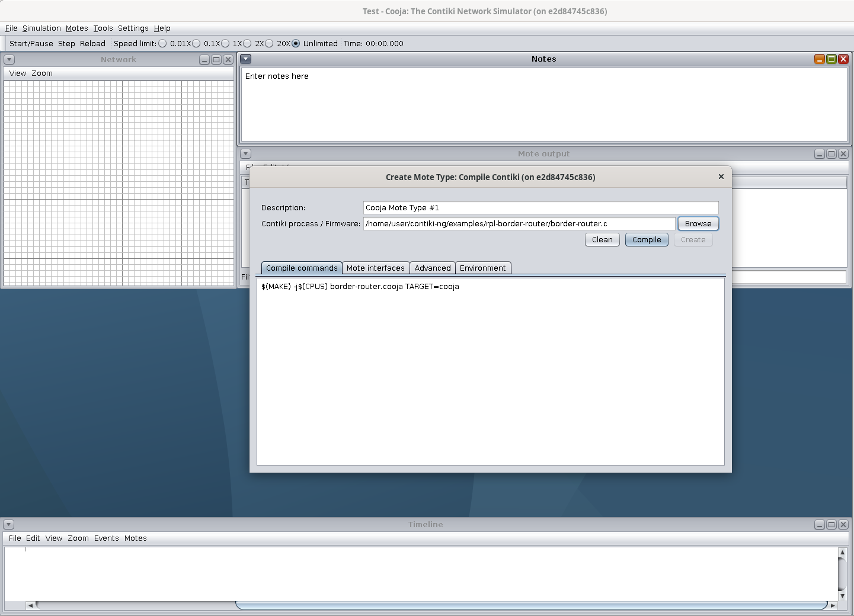Image resolution: width=854 pixels, height=616 pixels.
Task: Click the Timeline vertical scroll down arrow
Action: coord(842,596)
